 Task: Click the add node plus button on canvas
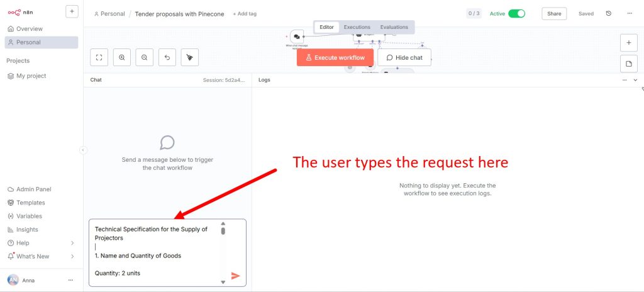pos(628,43)
